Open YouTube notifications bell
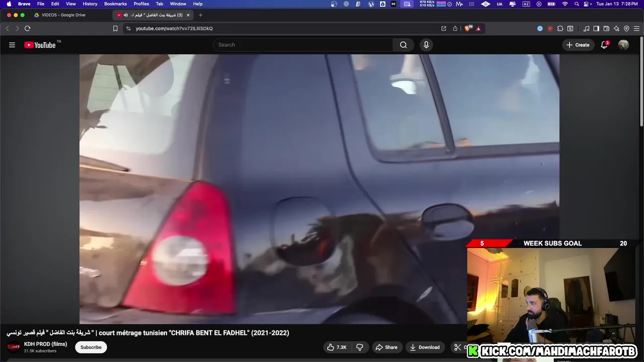Screen dimensions: 644x362 coord(604,45)
